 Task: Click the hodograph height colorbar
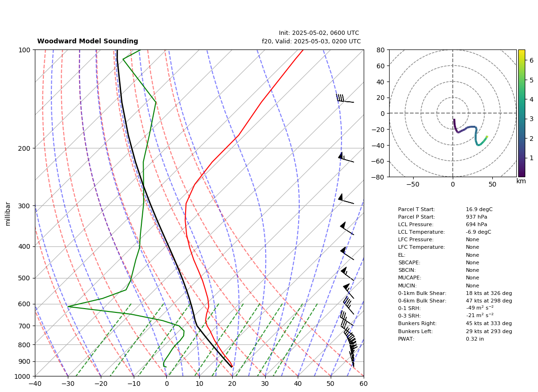click(x=522, y=113)
